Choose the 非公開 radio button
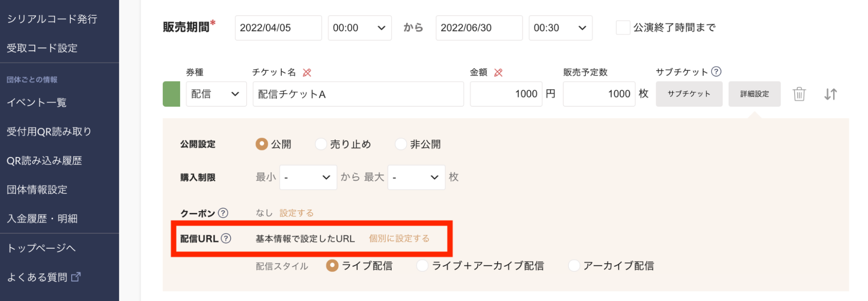The image size is (868, 301). (401, 144)
